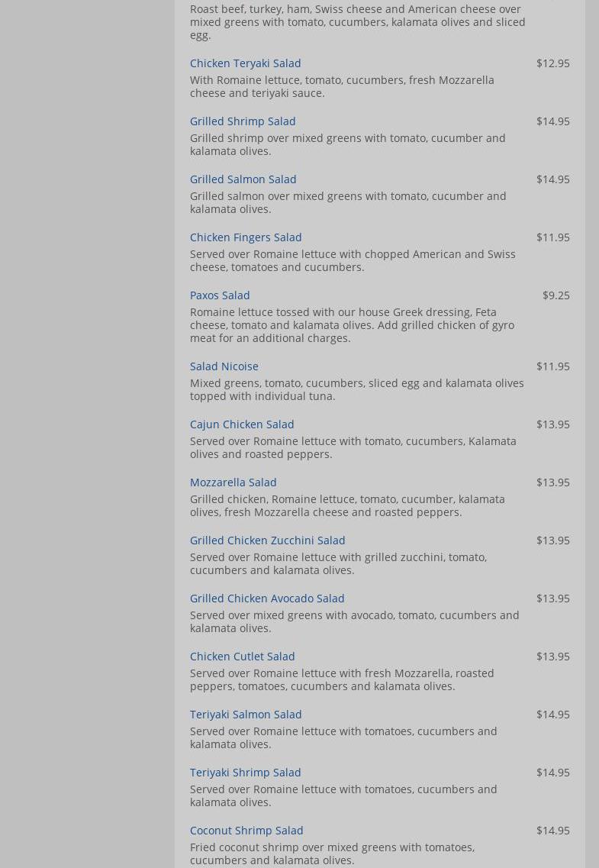The width and height of the screenshot is (599, 868).
Task: Click the $12.95 Chicken Teryaki Salad price
Action: pyautogui.click(x=552, y=63)
